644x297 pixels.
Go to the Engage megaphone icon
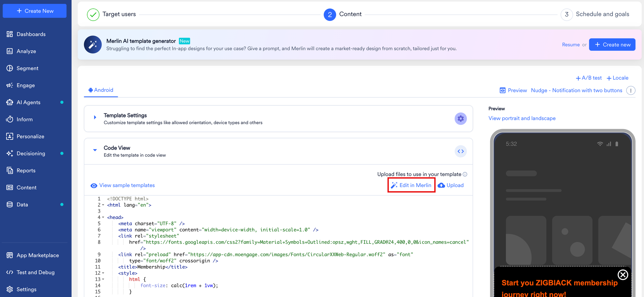click(10, 85)
